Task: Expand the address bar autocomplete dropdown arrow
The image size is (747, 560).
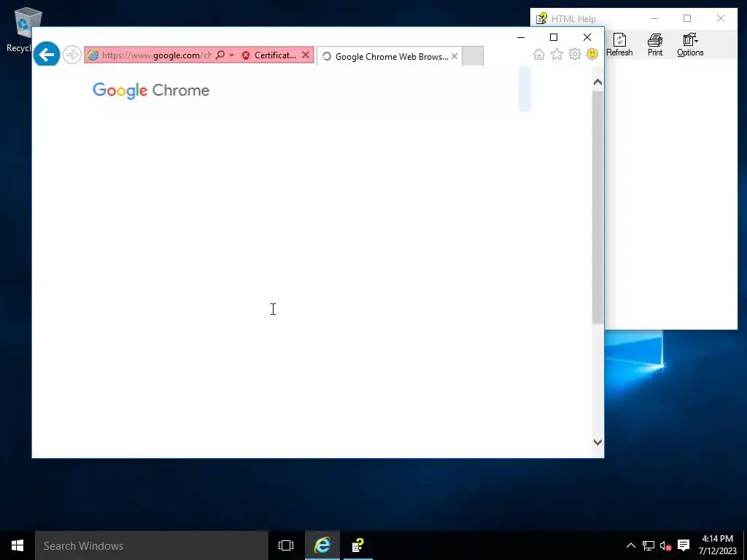Action: (x=231, y=55)
